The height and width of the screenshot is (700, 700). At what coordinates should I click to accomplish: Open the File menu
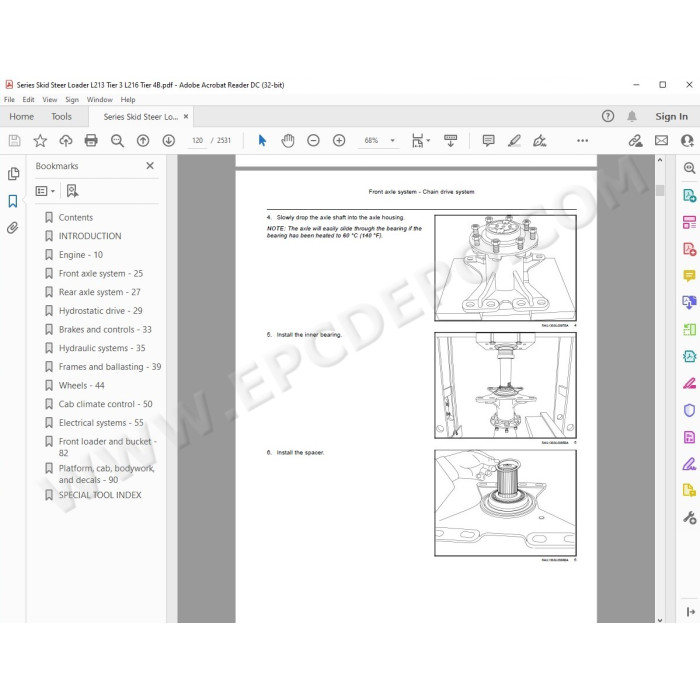pos(9,100)
